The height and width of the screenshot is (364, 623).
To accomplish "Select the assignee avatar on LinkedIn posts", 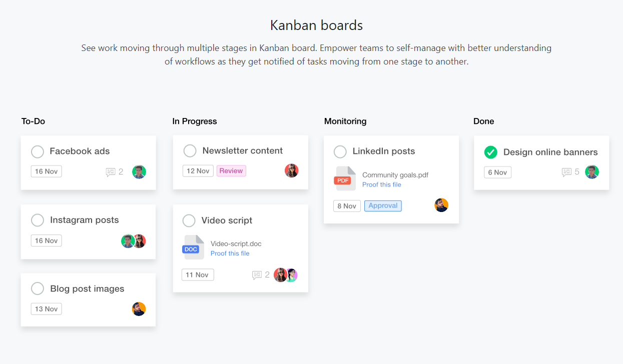I will pos(441,205).
